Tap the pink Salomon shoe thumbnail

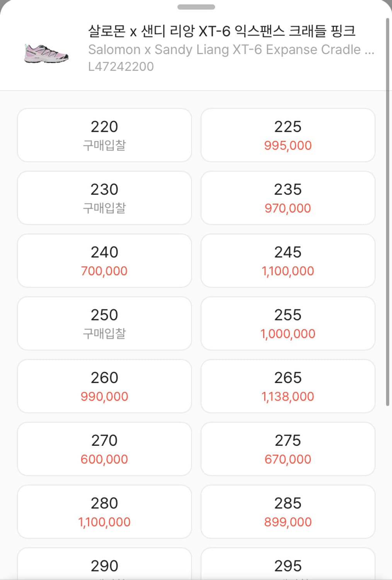[46, 53]
